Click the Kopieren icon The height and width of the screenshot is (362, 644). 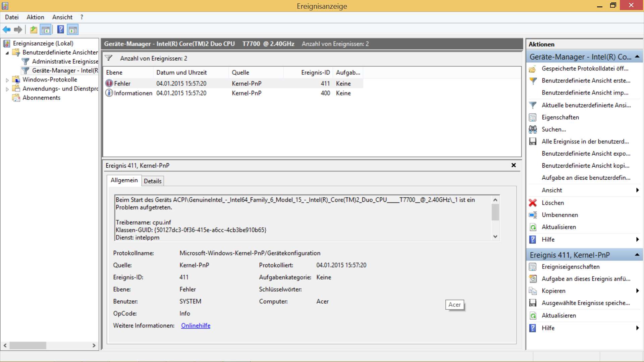click(533, 291)
